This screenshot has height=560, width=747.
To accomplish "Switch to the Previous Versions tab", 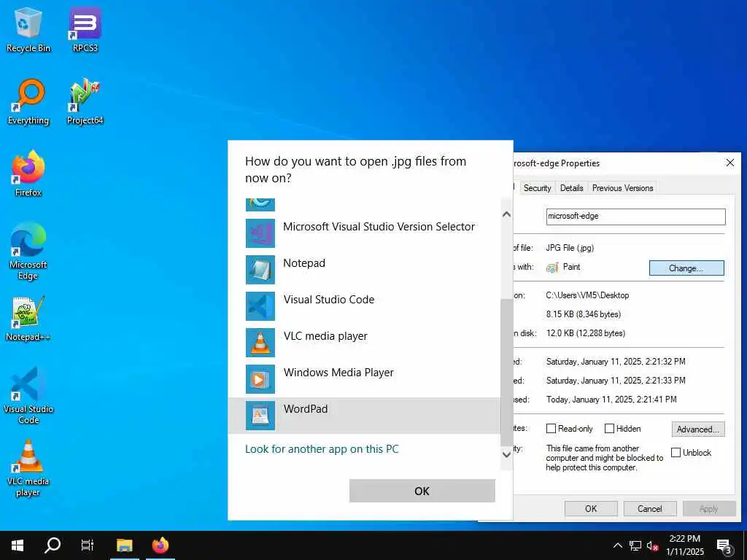I will pyautogui.click(x=622, y=188).
